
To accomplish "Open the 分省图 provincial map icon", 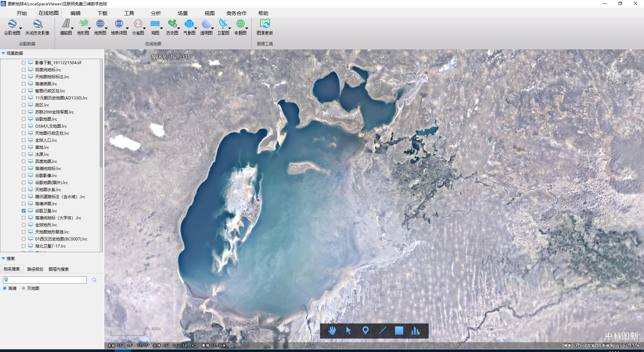I will tap(138, 24).
